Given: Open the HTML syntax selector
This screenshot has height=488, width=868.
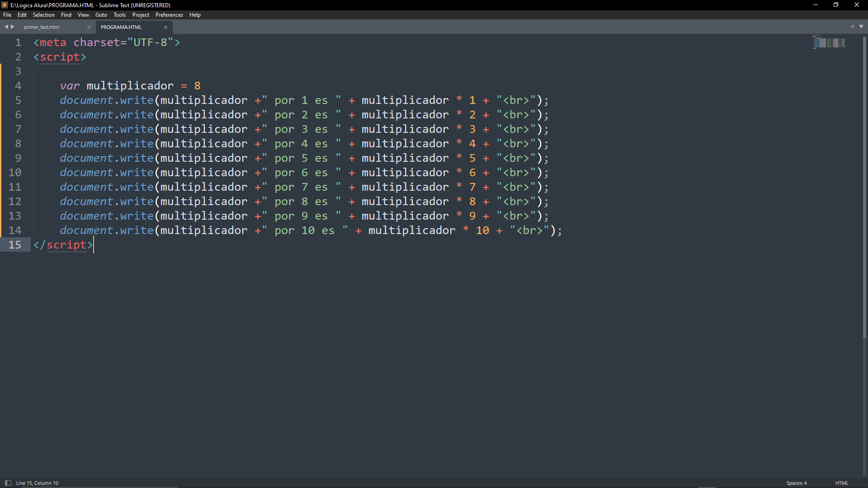Looking at the screenshot, I should 842,483.
